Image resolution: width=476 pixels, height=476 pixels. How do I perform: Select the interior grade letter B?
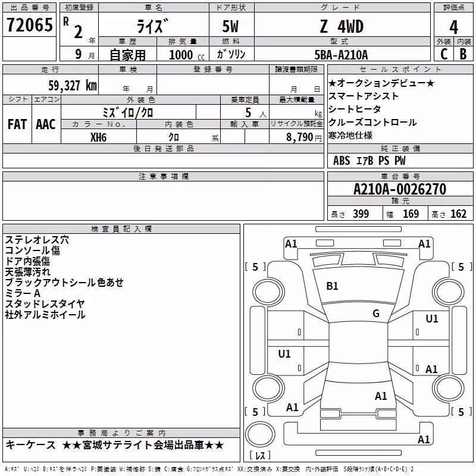[x=463, y=54]
